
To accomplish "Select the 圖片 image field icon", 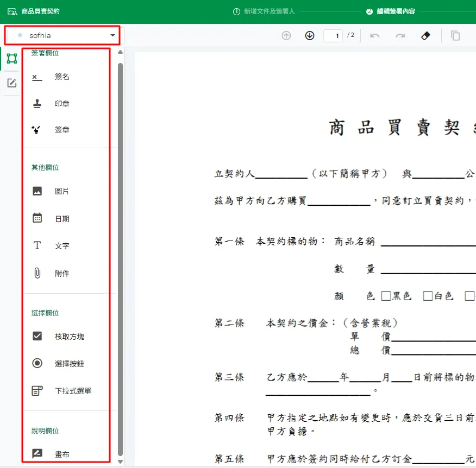I will click(x=37, y=191).
